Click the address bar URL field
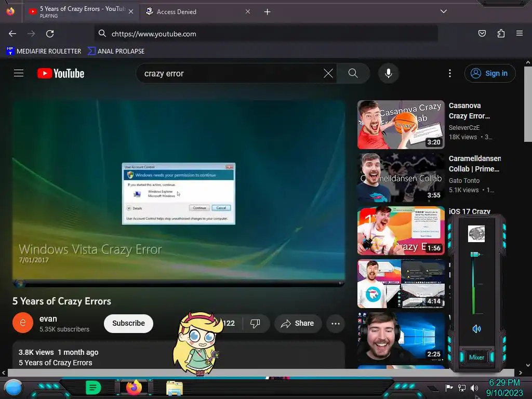The image size is (532, 399). [266, 34]
